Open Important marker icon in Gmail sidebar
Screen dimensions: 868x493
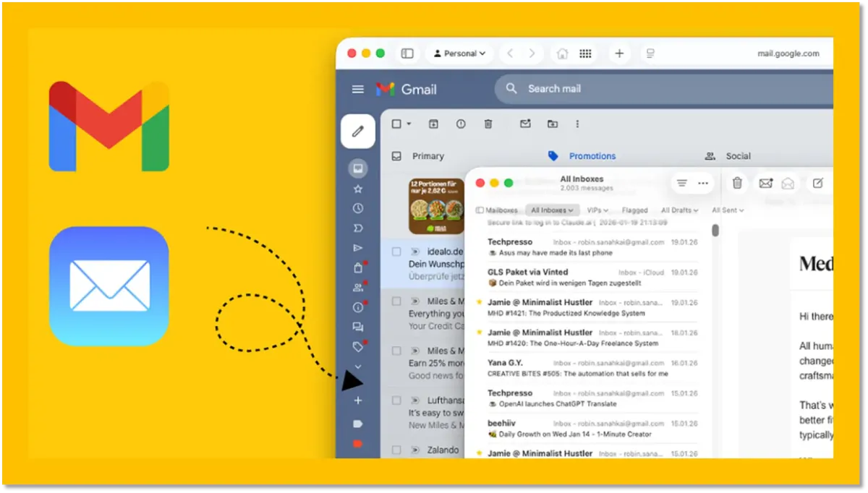(x=357, y=228)
